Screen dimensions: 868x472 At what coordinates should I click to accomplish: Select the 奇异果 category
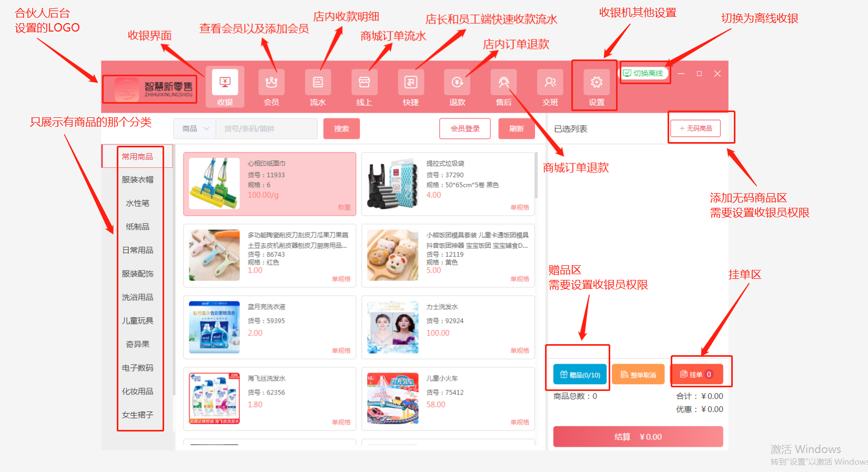coord(137,344)
